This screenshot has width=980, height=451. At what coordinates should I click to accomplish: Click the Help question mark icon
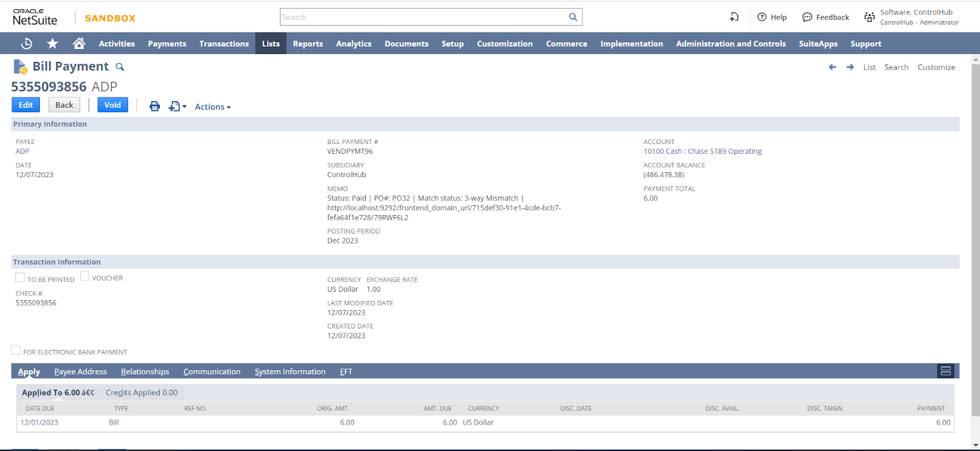(762, 17)
